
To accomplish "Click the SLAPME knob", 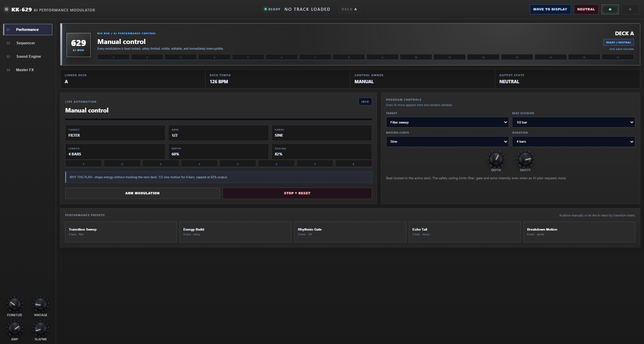I will 41,329.
